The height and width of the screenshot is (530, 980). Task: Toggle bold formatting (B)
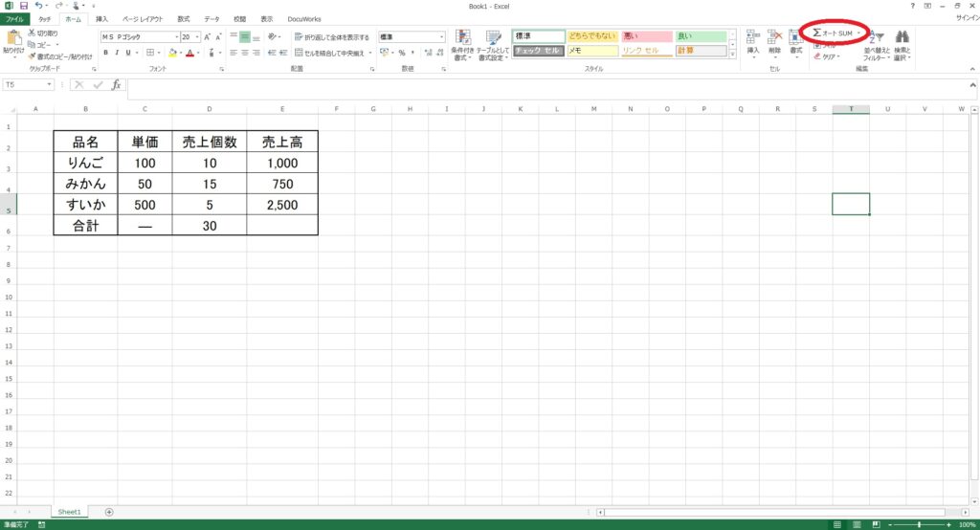pos(105,53)
